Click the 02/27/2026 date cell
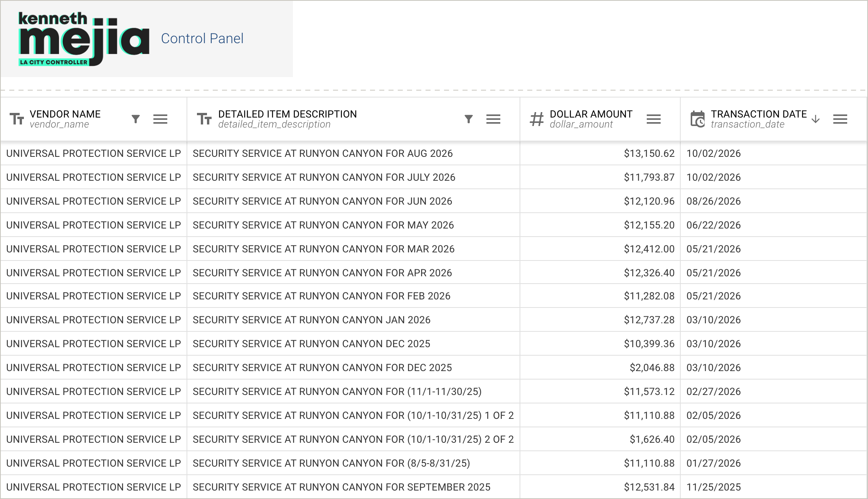This screenshot has height=499, width=868. point(774,391)
